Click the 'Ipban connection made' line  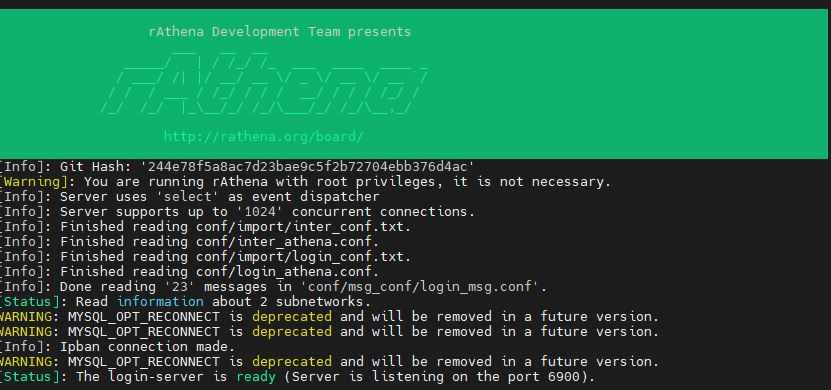tap(117, 347)
